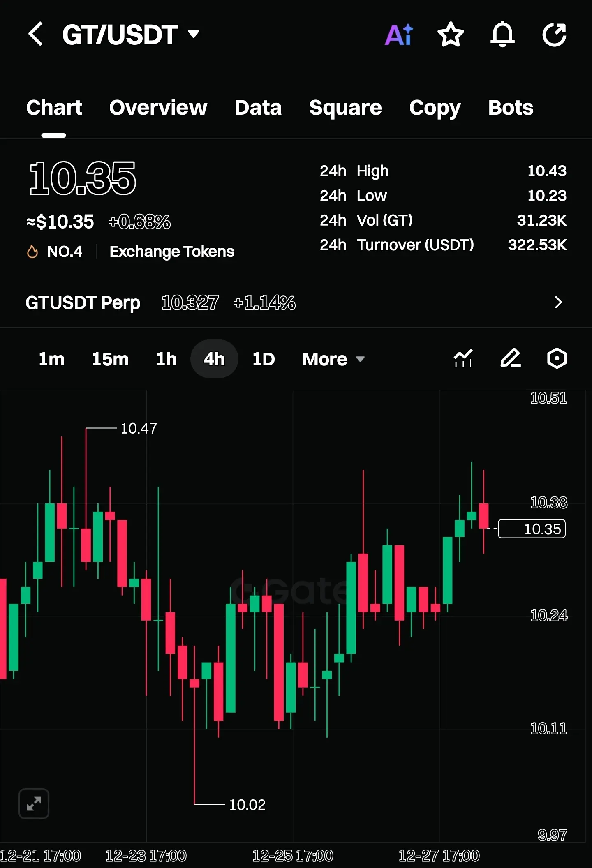Open the AI assistant icon
This screenshot has height=868, width=592.
(399, 35)
